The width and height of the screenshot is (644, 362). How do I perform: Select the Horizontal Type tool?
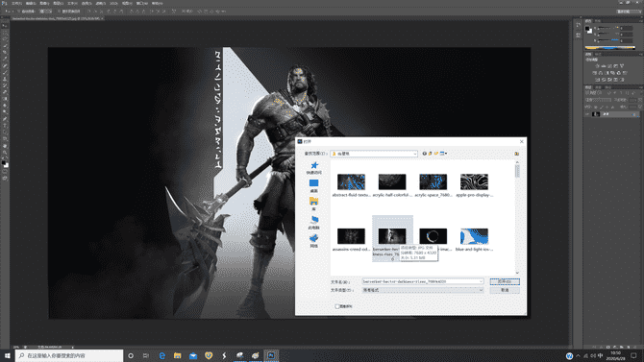(5, 126)
